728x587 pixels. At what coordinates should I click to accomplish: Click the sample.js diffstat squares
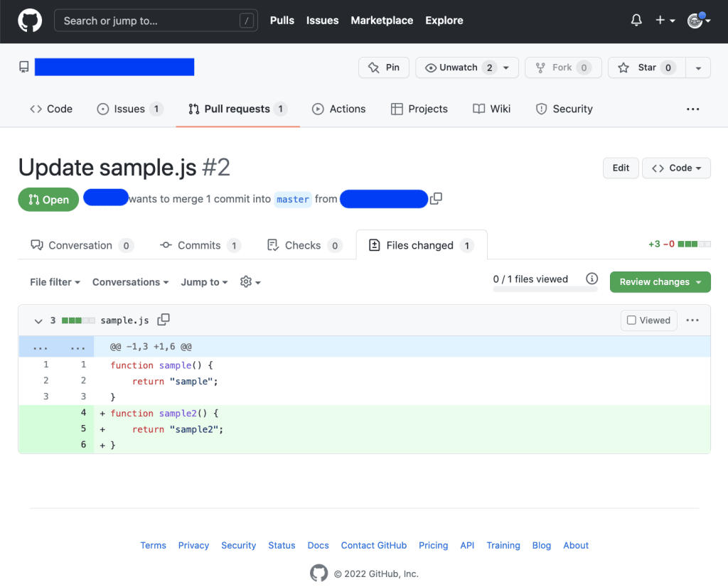tap(78, 321)
